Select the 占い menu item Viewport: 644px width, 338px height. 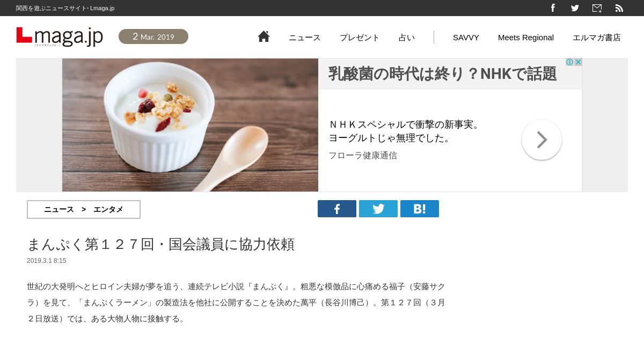click(x=407, y=38)
